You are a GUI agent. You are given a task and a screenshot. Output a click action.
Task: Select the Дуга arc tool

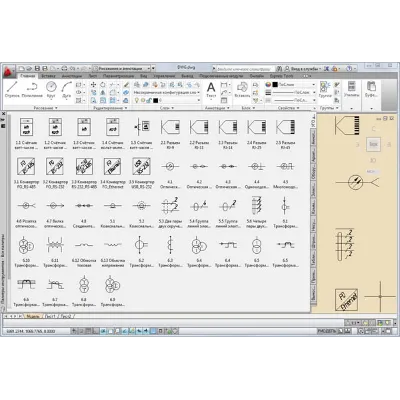(67, 89)
